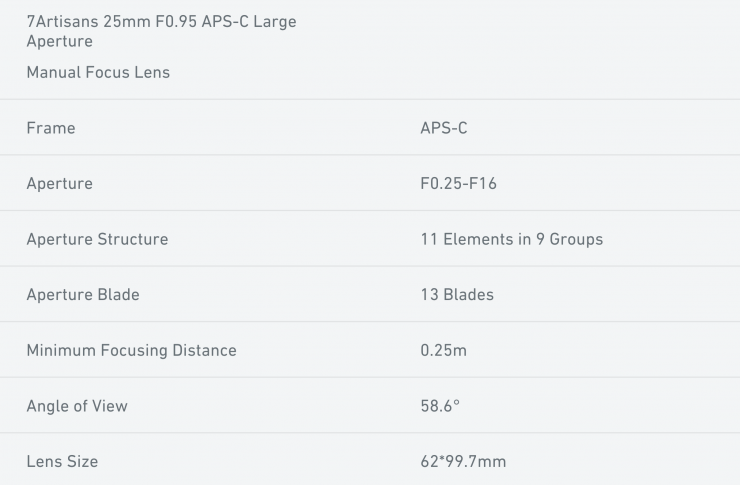Select the Lens Size label
The image size is (740, 485).
coord(62,462)
